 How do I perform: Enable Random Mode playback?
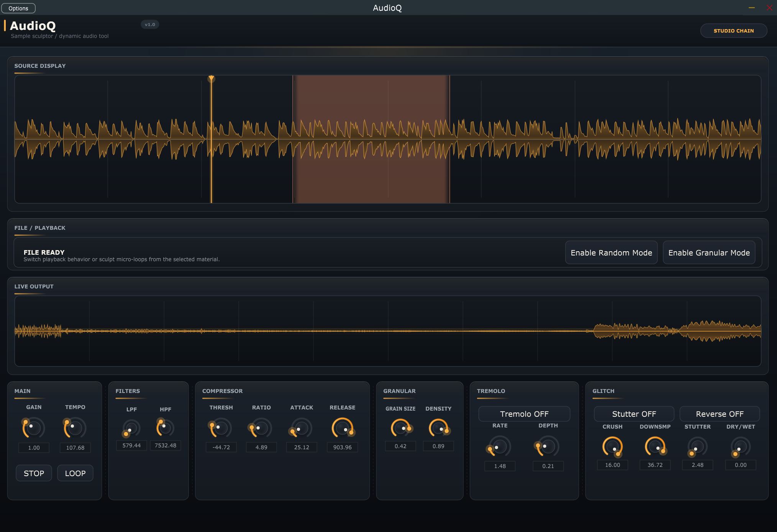[611, 252]
